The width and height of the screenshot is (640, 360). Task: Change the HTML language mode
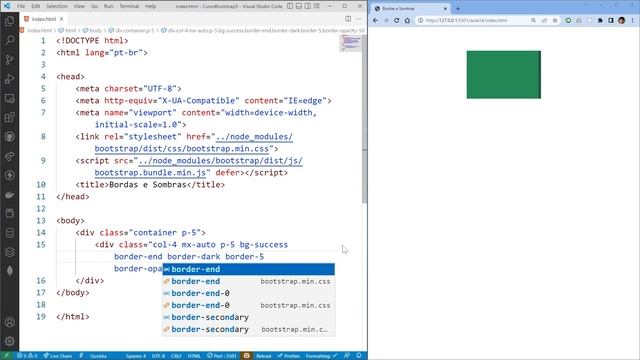tap(194, 356)
